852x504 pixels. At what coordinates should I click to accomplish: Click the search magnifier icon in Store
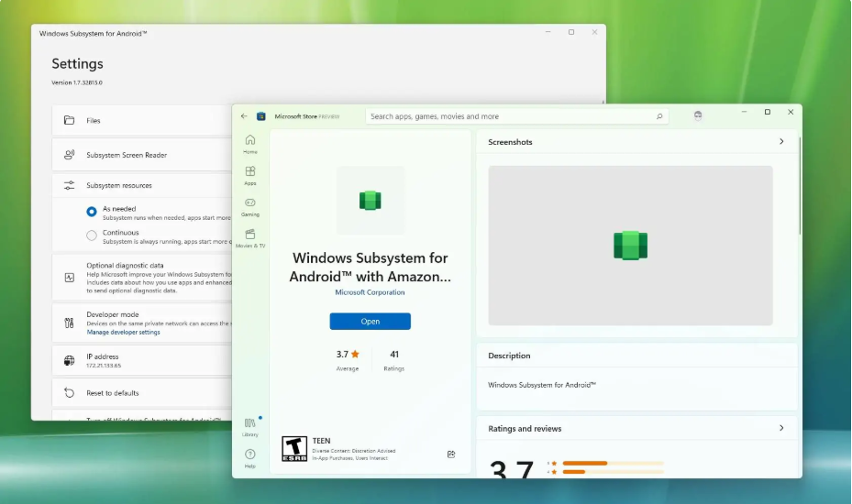pos(659,116)
